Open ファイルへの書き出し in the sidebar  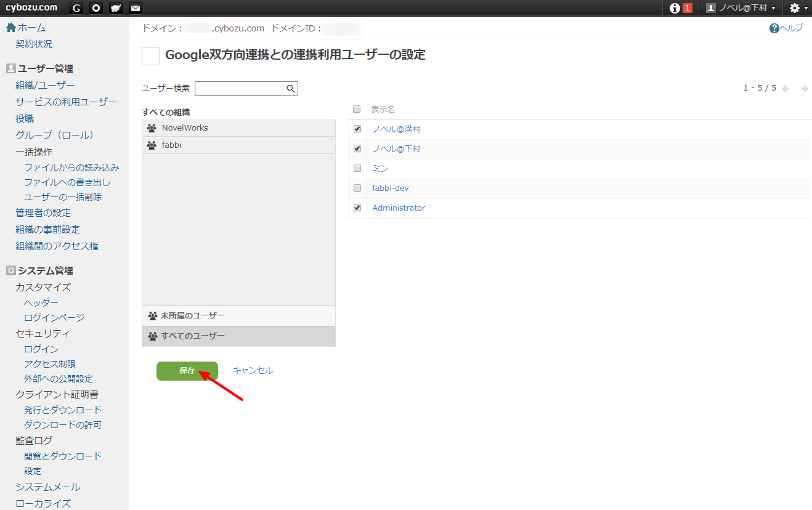67,182
